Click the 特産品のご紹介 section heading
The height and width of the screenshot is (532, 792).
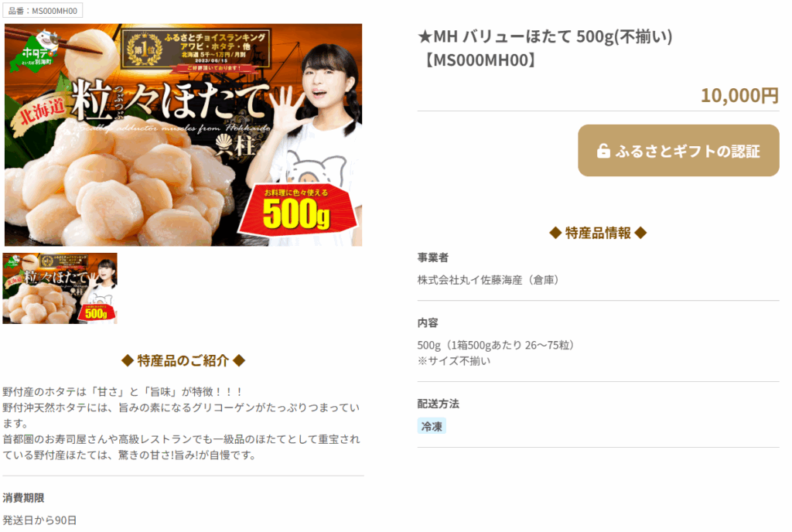pyautogui.click(x=183, y=360)
